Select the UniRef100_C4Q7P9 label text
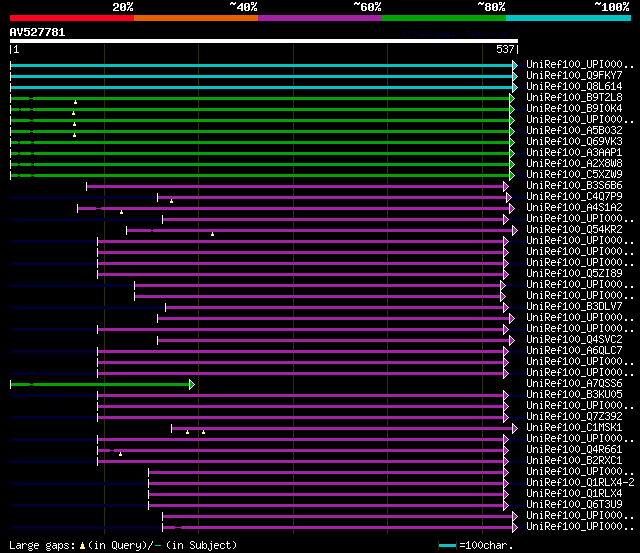640x553 pixels. (x=574, y=197)
